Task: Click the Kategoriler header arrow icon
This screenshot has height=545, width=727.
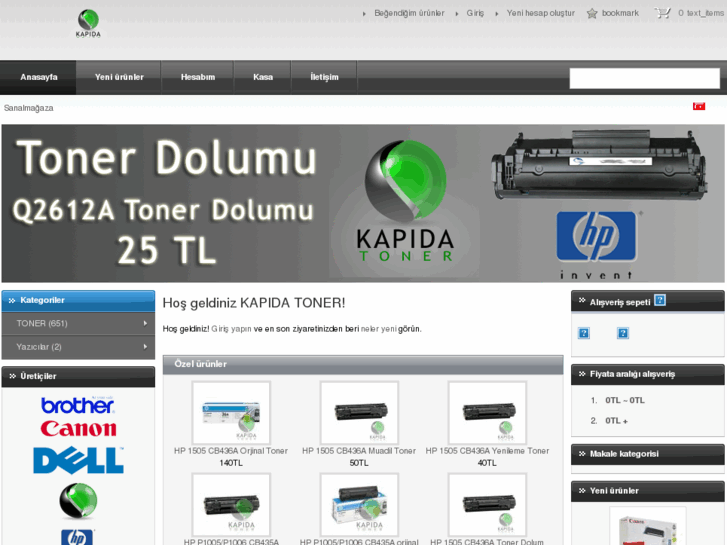Action: [12, 301]
